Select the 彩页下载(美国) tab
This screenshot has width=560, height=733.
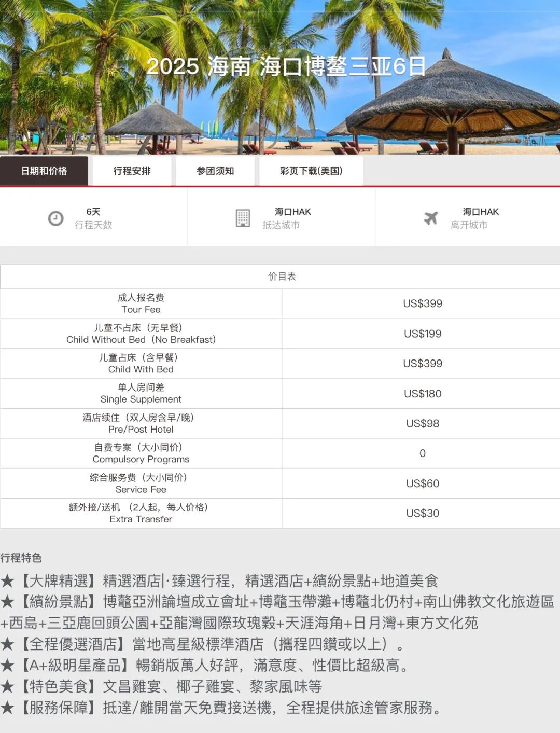click(x=311, y=171)
